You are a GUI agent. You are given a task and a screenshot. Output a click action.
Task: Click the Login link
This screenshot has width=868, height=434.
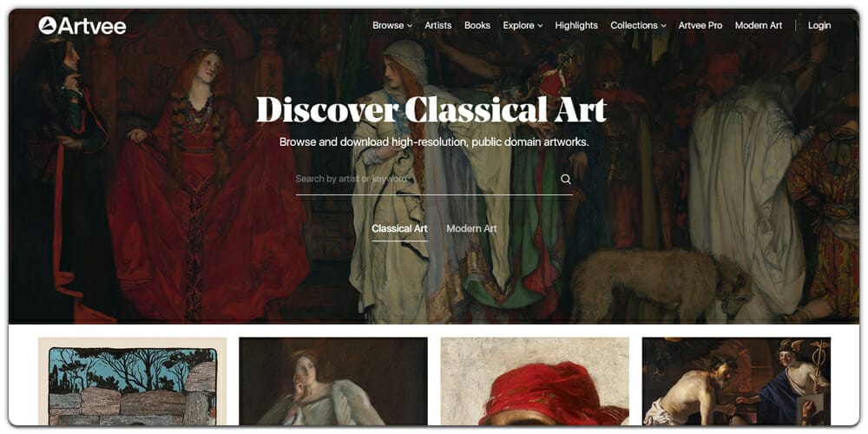(819, 25)
